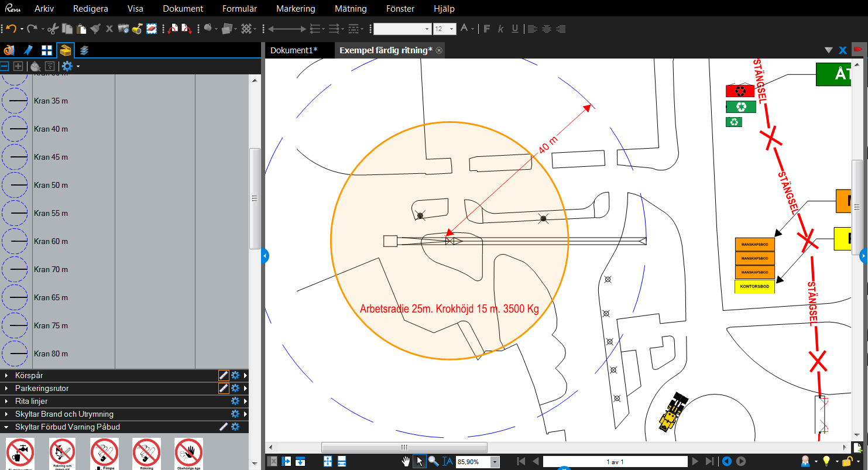Toggle scale ruler for Körspår tool set
Screen dimensions: 868x470
223,375
